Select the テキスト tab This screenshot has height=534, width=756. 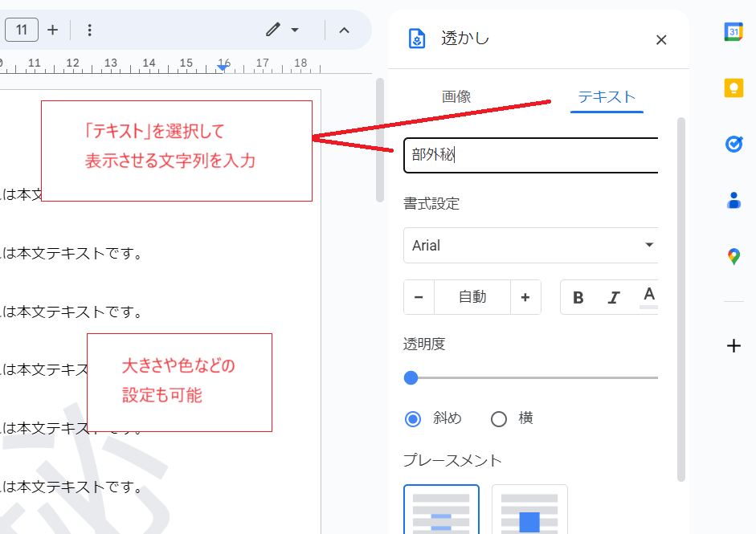pos(607,97)
